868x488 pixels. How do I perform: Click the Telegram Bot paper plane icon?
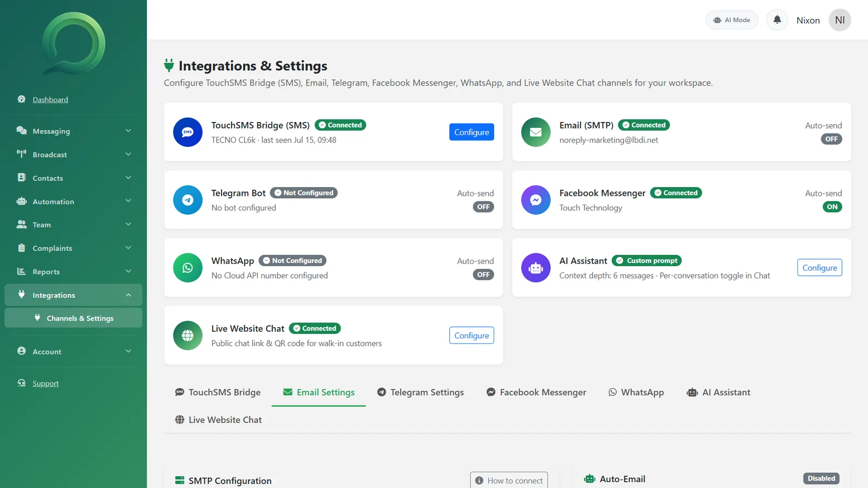188,200
